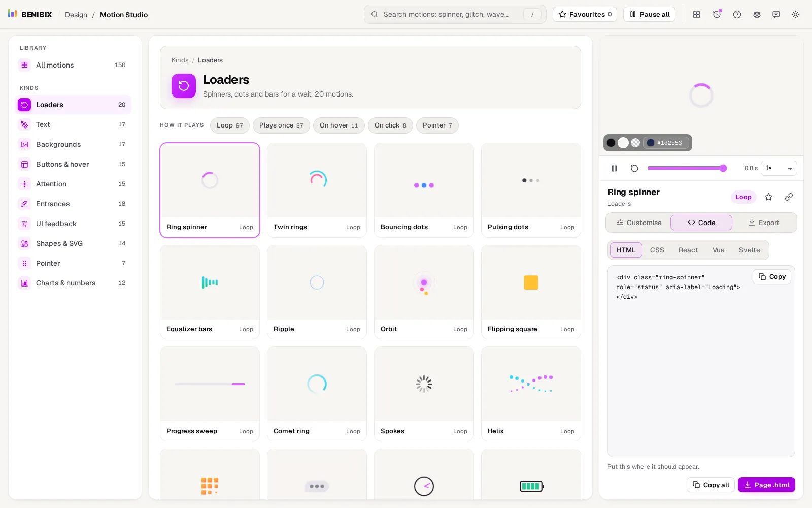This screenshot has width=812, height=508.
Task: Open the Attention kind in sidebar
Action: pyautogui.click(x=74, y=184)
